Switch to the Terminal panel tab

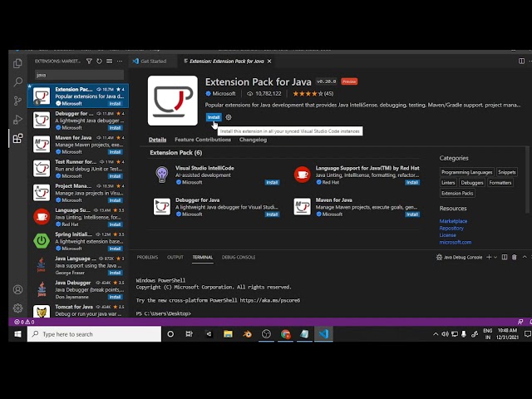pos(203,257)
